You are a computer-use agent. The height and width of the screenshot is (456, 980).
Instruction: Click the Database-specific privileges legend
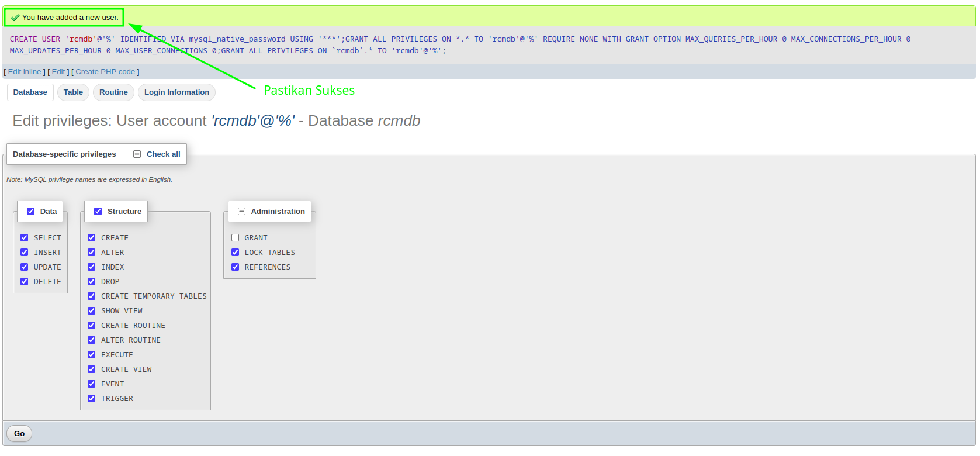point(64,154)
